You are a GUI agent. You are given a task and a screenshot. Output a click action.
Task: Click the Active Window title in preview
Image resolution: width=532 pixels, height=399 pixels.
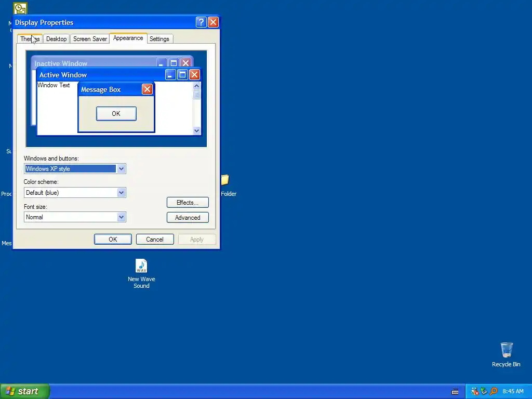click(x=63, y=75)
